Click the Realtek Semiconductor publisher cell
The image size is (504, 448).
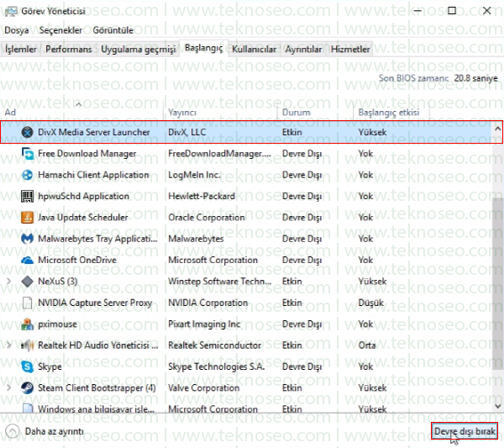(214, 345)
